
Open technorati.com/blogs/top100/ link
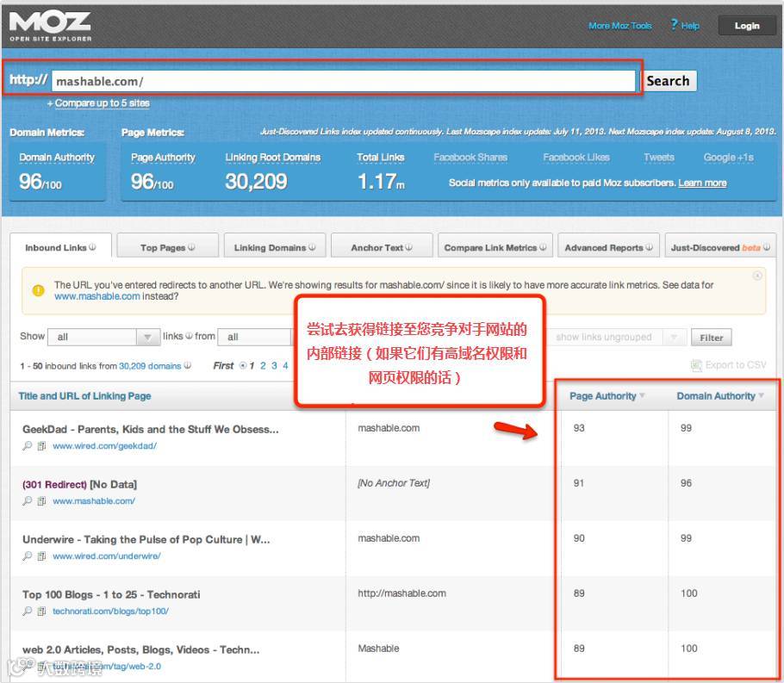tap(110, 611)
